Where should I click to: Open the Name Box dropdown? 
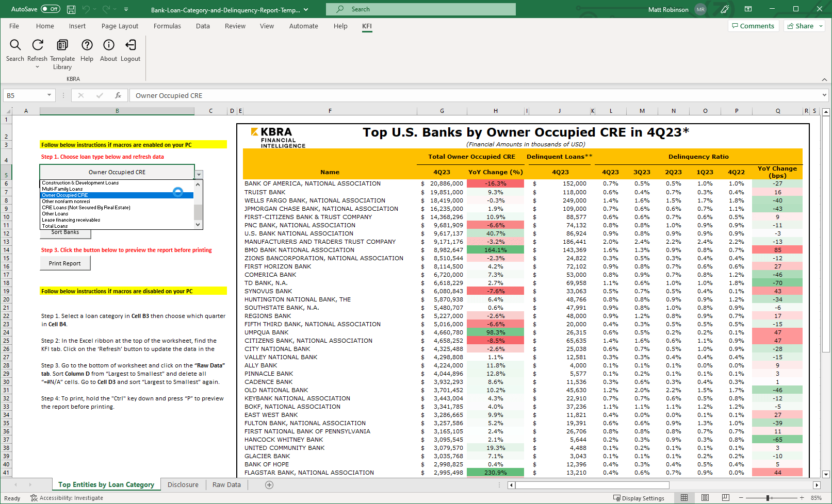[x=49, y=95]
